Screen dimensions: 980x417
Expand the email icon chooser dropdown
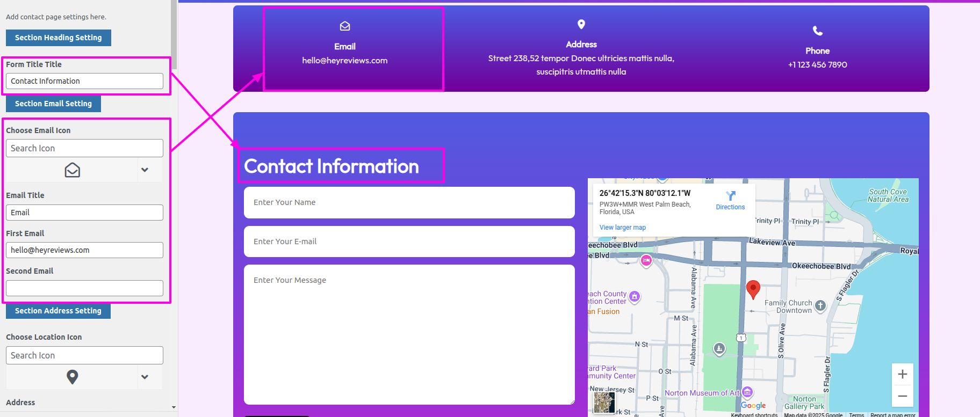145,170
